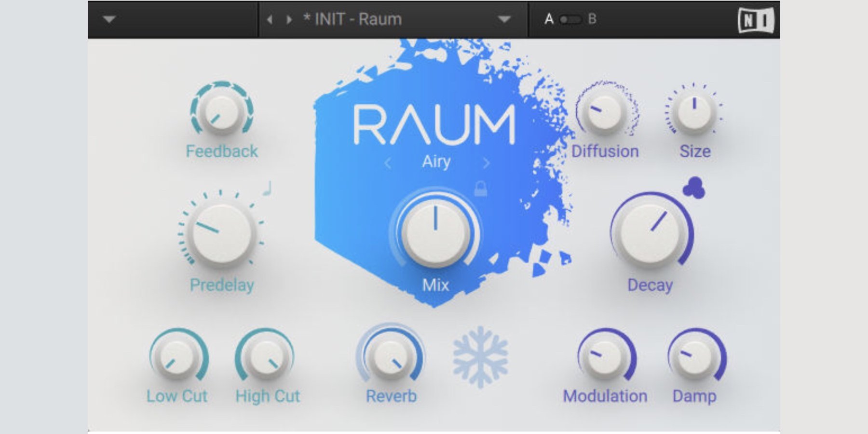Click the Modulation label text
The width and height of the screenshot is (868, 434).
click(605, 396)
